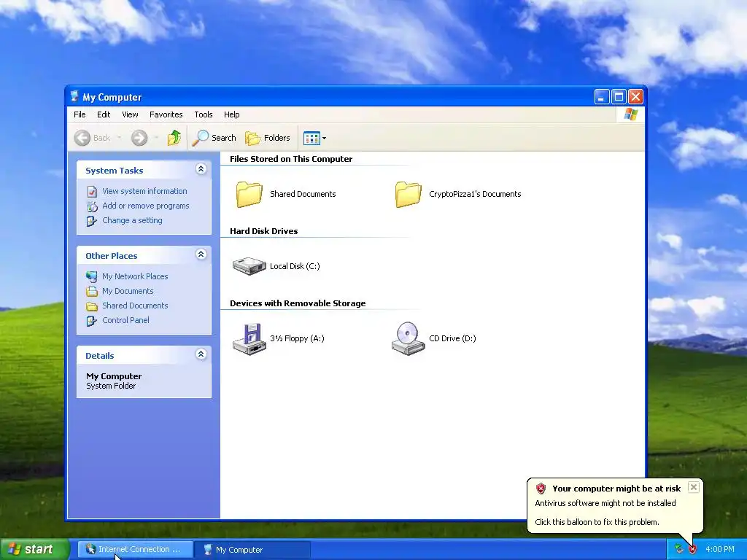This screenshot has width=747, height=560.
Task: Open the My Network Places link
Action: click(x=135, y=276)
